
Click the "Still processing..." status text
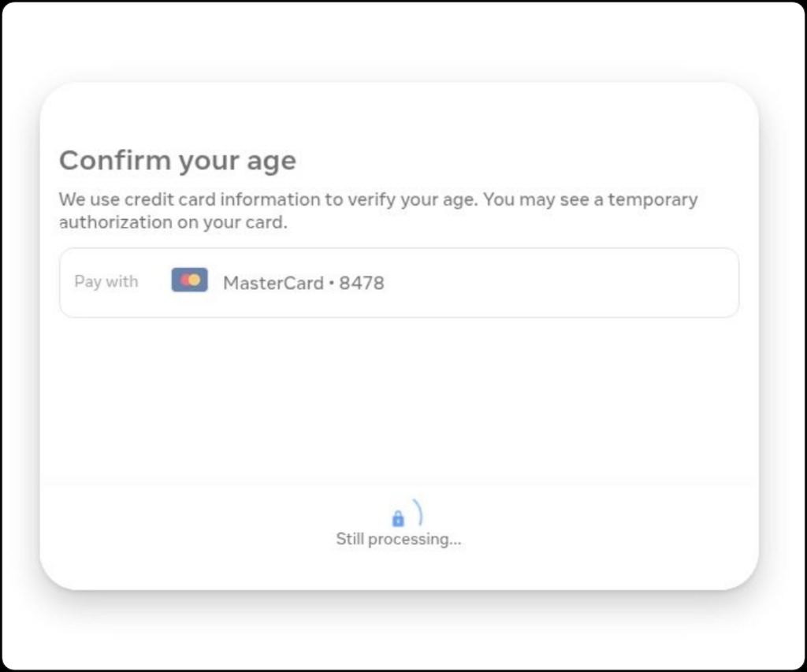[399, 539]
